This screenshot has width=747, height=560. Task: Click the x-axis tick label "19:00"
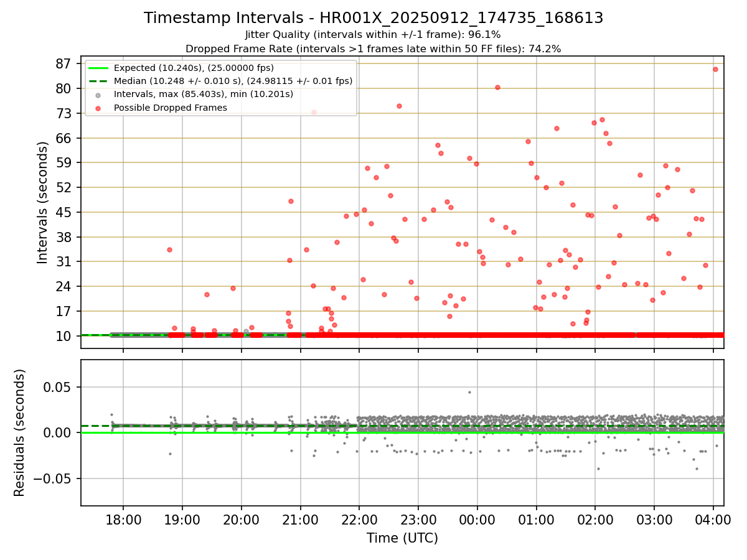[182, 519]
